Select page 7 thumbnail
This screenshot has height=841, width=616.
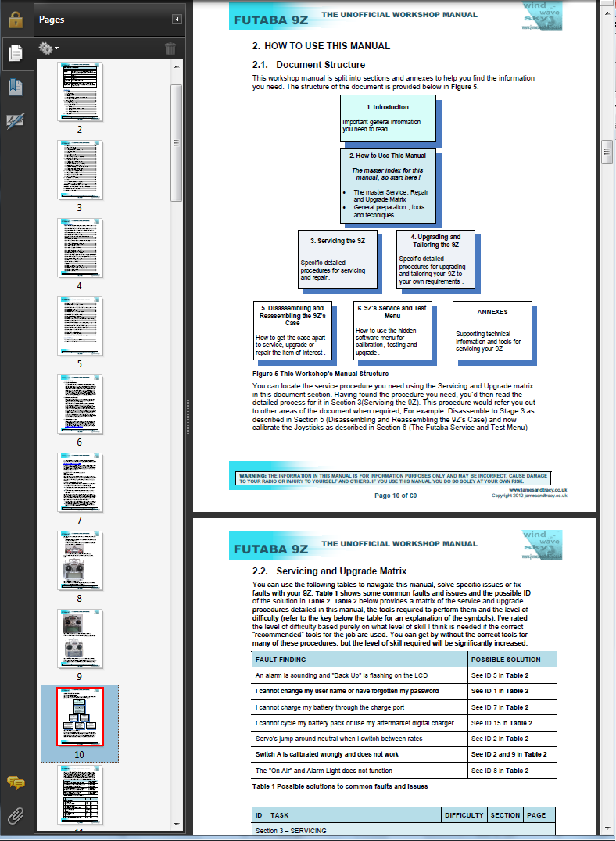click(x=80, y=482)
